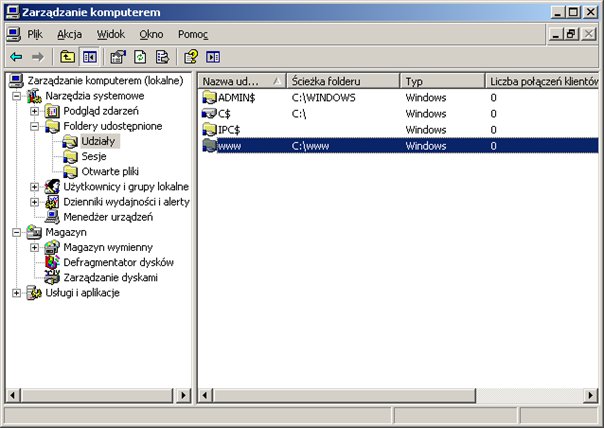Screen dimensions: 605x429
Task: Open the Akcja menu
Action: coord(69,35)
